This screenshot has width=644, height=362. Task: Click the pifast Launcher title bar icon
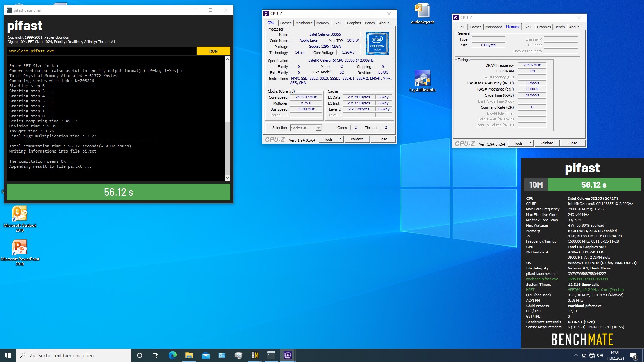(x=9, y=10)
